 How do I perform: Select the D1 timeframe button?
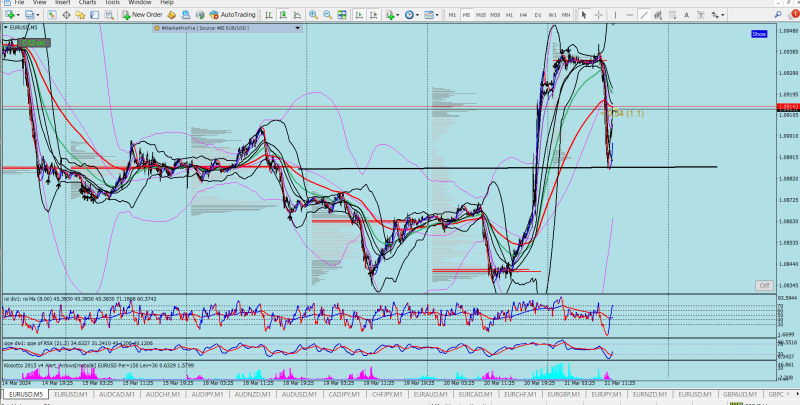coord(538,15)
